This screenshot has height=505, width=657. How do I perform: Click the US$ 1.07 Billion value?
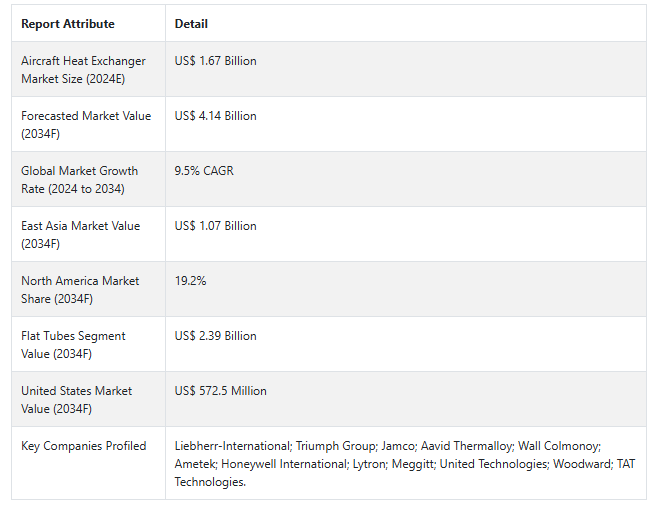point(215,226)
